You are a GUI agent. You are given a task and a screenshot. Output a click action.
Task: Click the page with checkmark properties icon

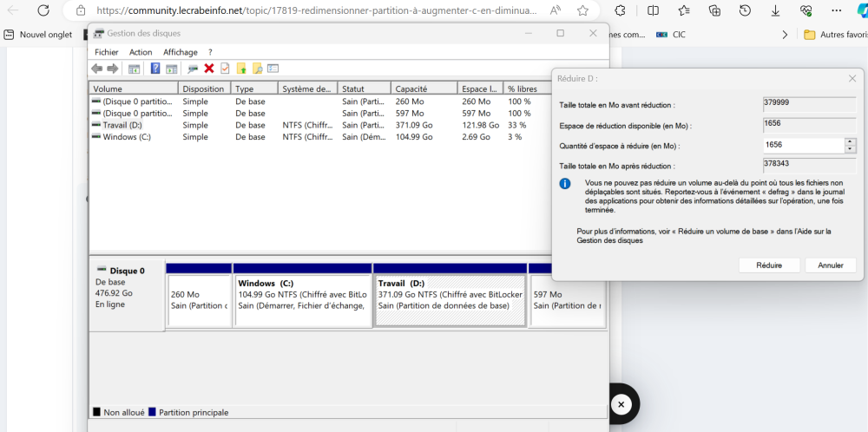tap(225, 69)
